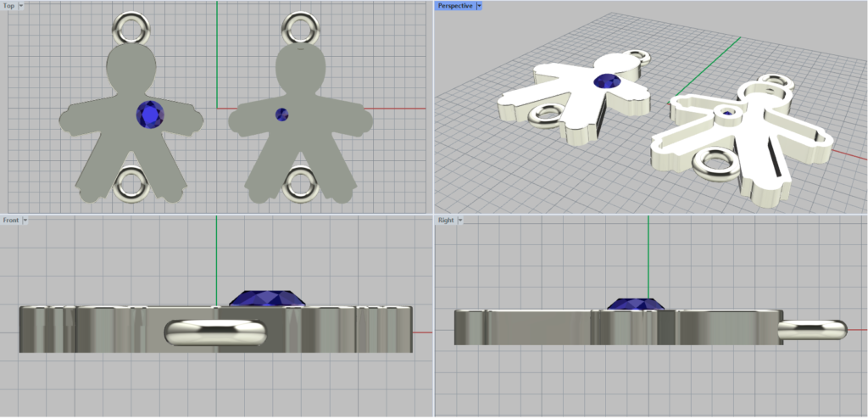Open the Top viewport dropdown arrow
The height and width of the screenshot is (419, 868).
click(x=21, y=6)
